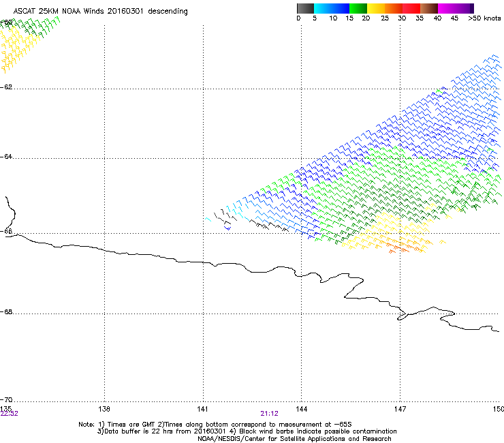Viewport: 504px width, 443px height.
Task: Click the '>50 knots' legend label
Action: click(484, 18)
